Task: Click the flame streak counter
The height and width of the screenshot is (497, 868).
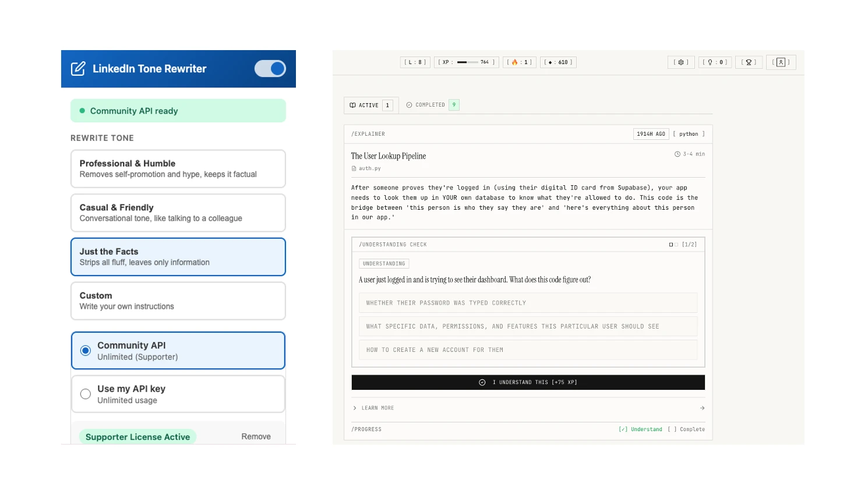Action: coord(519,62)
